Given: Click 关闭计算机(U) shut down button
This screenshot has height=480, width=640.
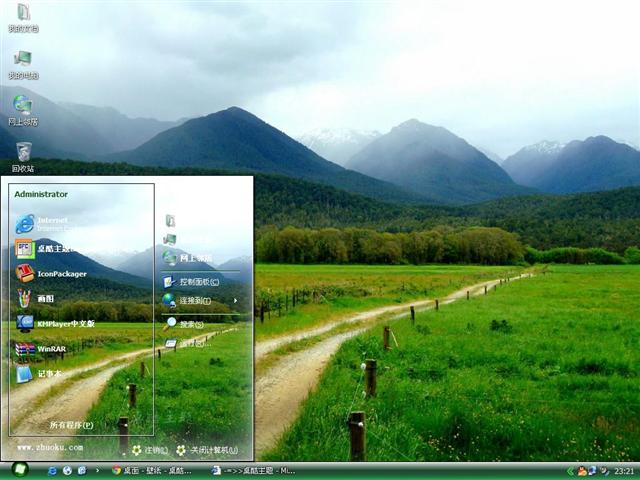Looking at the screenshot, I should pos(207,450).
